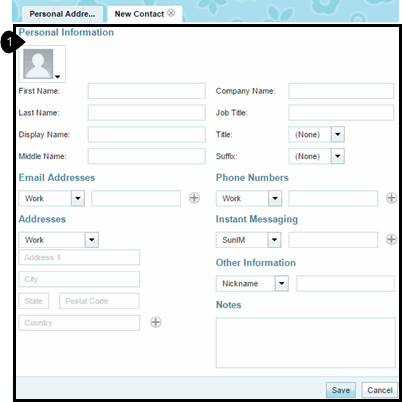Click the Cancel button
The width and height of the screenshot is (404, 402).
pyautogui.click(x=380, y=390)
